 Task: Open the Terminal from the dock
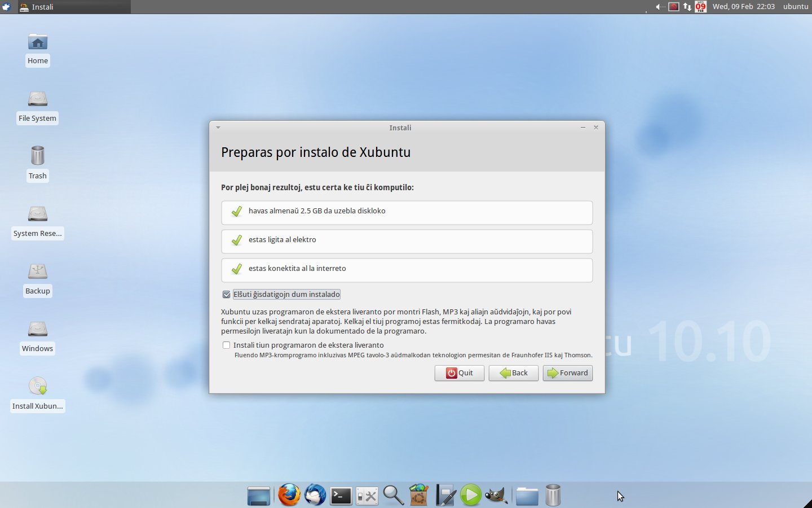[341, 496]
